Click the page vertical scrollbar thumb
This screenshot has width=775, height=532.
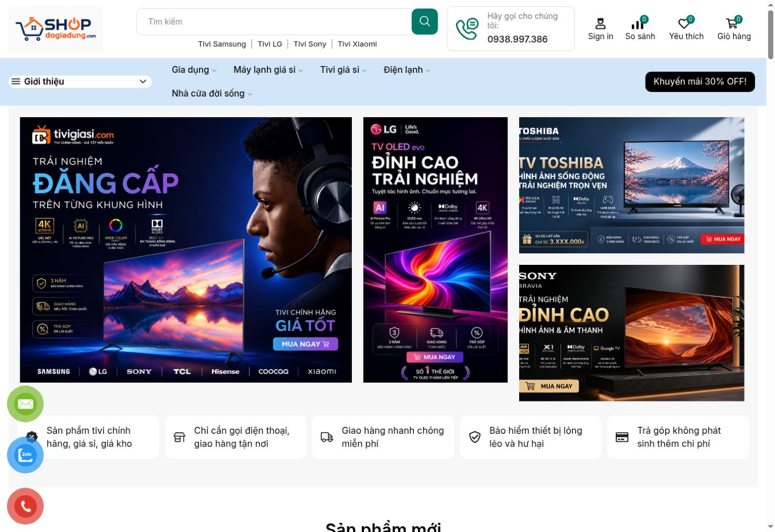pos(770,33)
